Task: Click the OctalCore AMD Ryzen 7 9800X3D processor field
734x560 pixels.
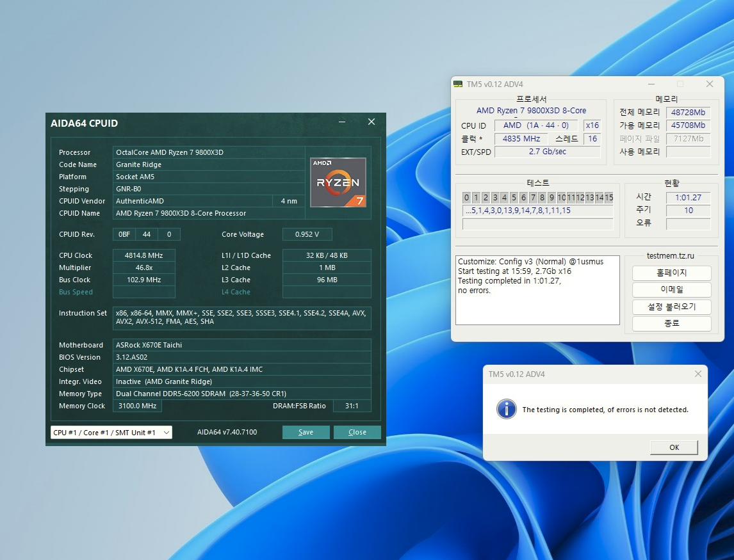Action: tap(209, 152)
